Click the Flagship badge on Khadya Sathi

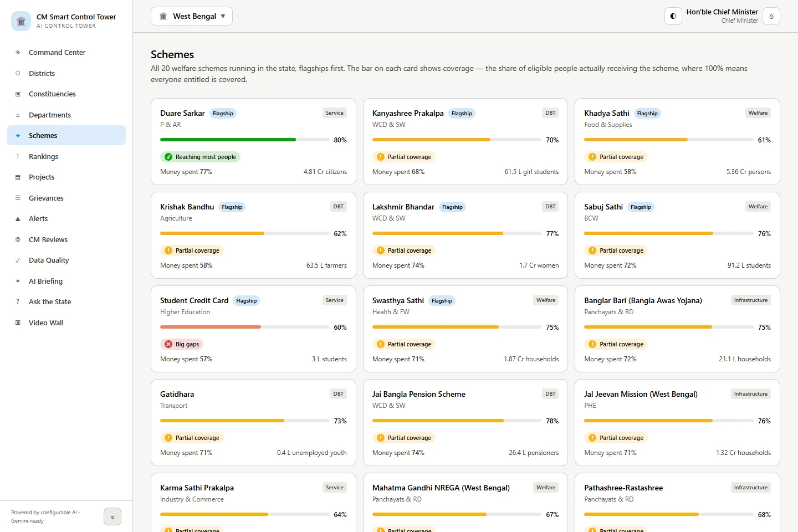coord(647,114)
